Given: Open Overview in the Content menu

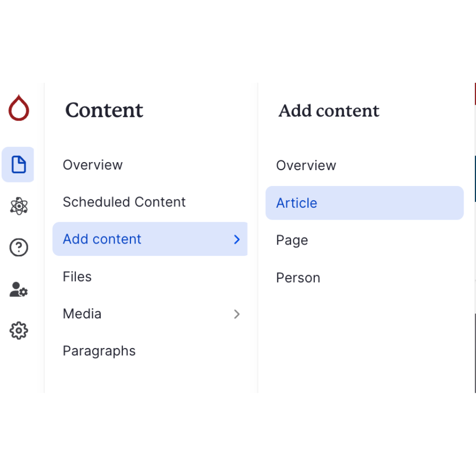Looking at the screenshot, I should (93, 165).
